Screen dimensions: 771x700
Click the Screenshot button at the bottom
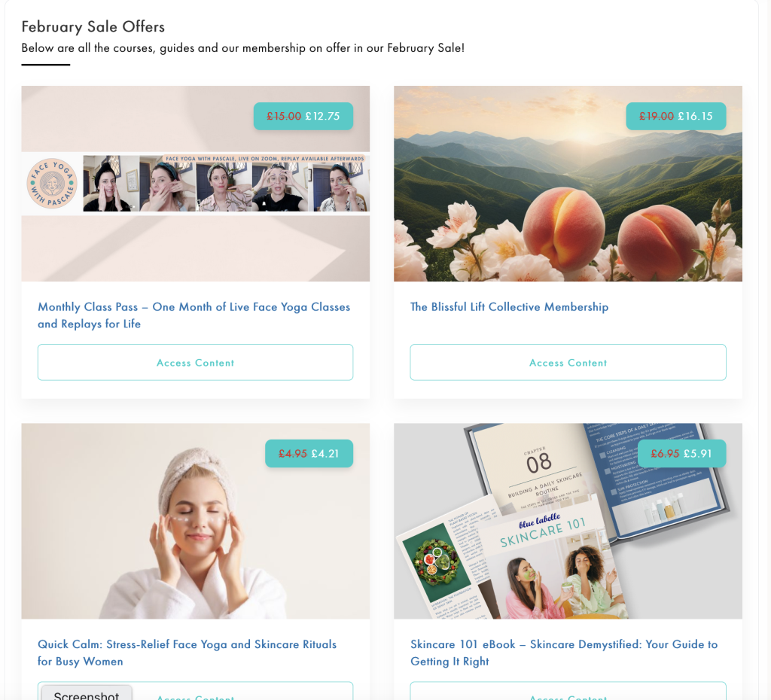(87, 693)
